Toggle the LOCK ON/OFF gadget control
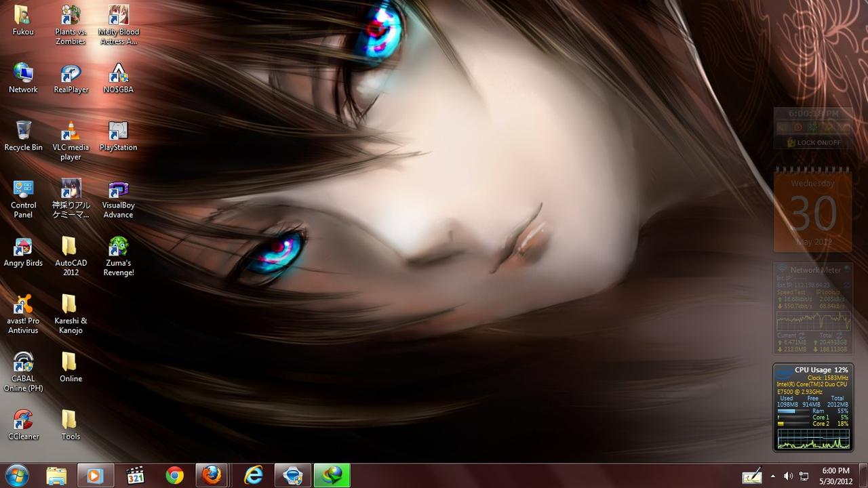The height and width of the screenshot is (488, 868). click(813, 143)
